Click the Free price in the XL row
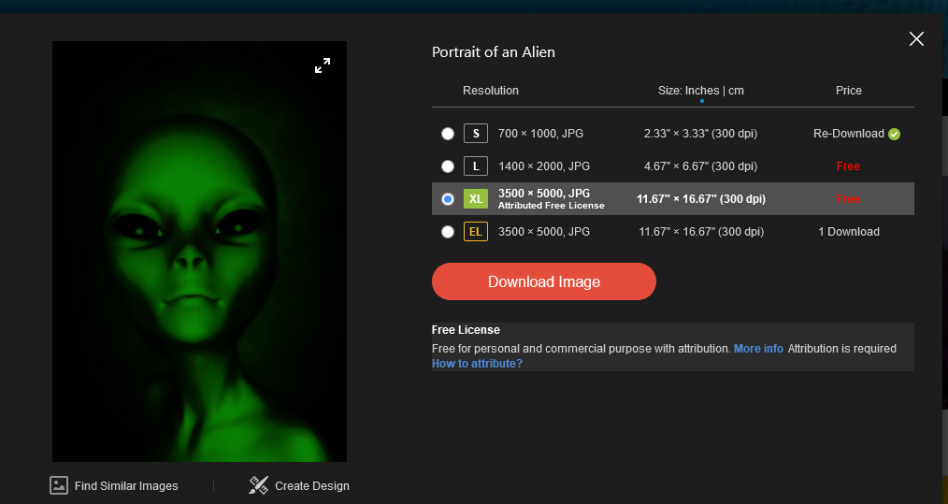The height and width of the screenshot is (504, 948). click(x=848, y=199)
